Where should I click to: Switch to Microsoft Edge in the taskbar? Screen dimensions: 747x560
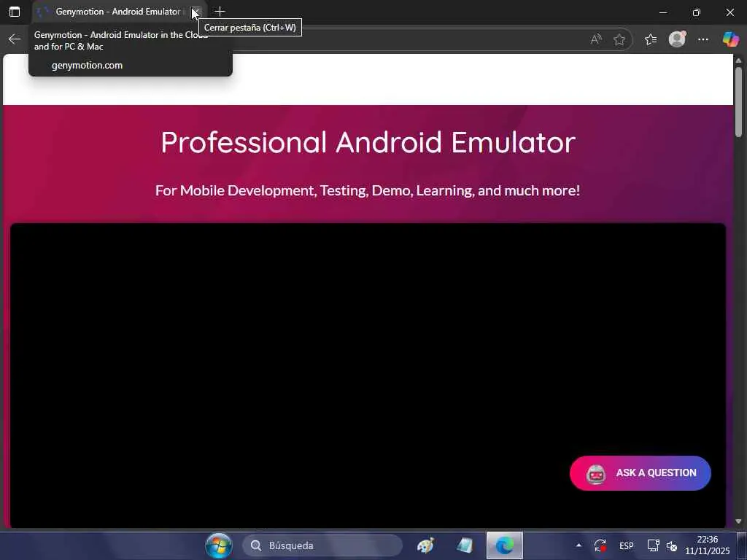coord(505,545)
